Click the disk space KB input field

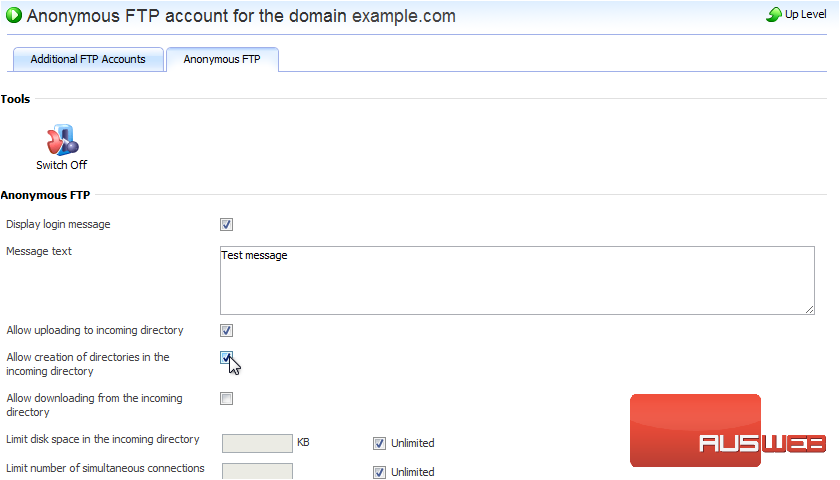(x=256, y=443)
